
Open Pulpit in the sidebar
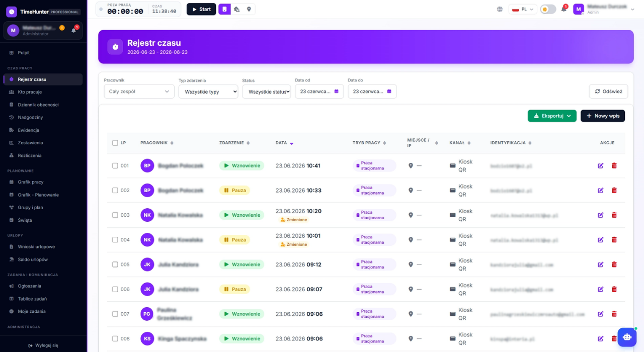click(43, 52)
